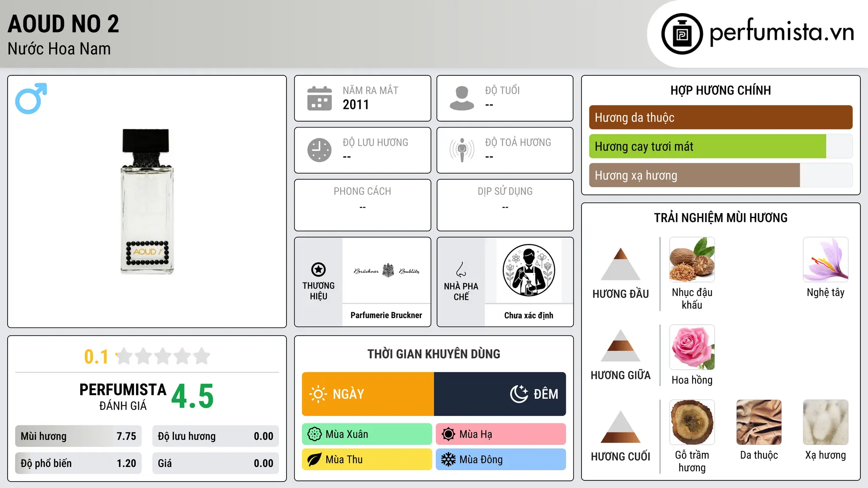Open the Nghệ tây saffron note image

pyautogui.click(x=826, y=260)
